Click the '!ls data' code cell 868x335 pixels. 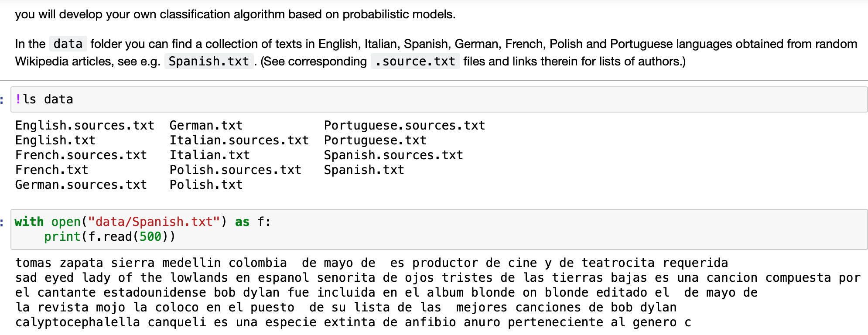[439, 99]
